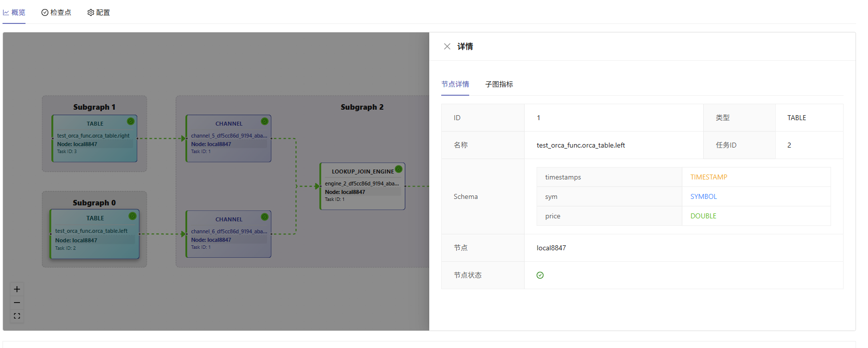Click the 任务ID label cell
The width and height of the screenshot is (868, 348).
[x=739, y=145]
